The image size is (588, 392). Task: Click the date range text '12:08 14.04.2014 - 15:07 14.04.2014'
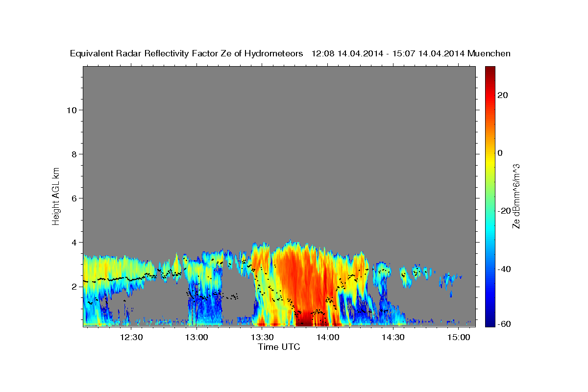388,53
